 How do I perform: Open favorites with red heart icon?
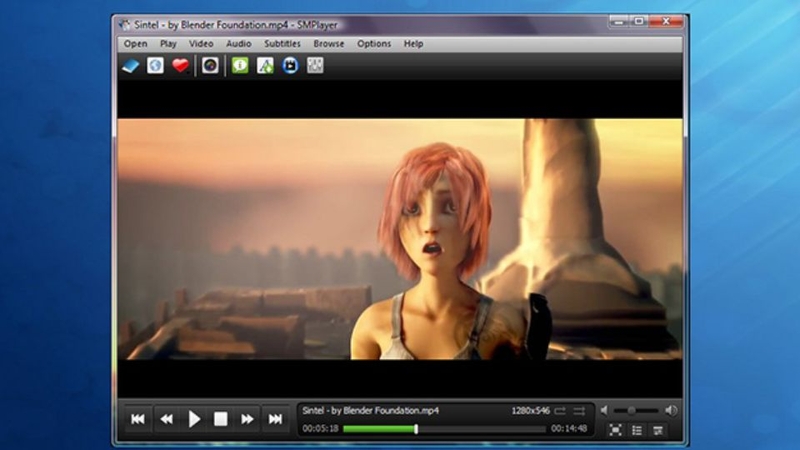pos(180,65)
